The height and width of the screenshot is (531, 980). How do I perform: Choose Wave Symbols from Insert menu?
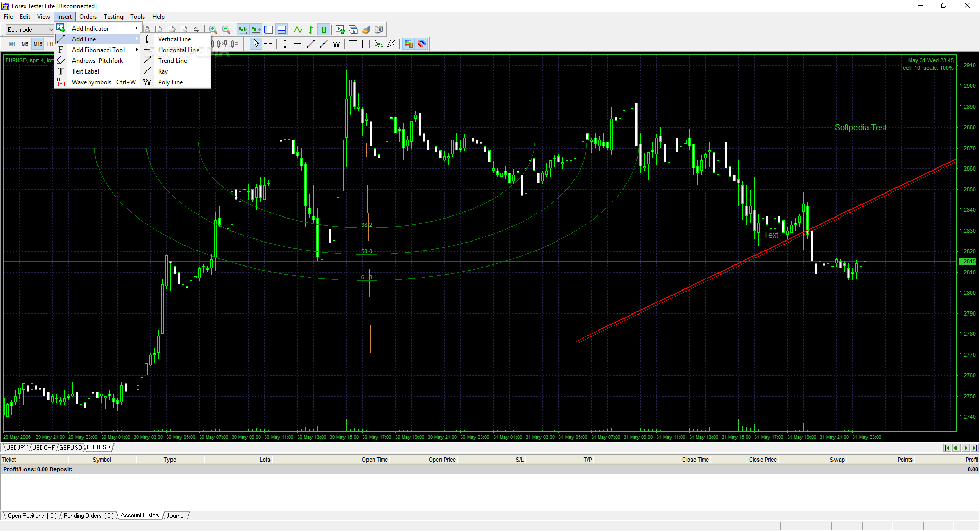click(97, 82)
